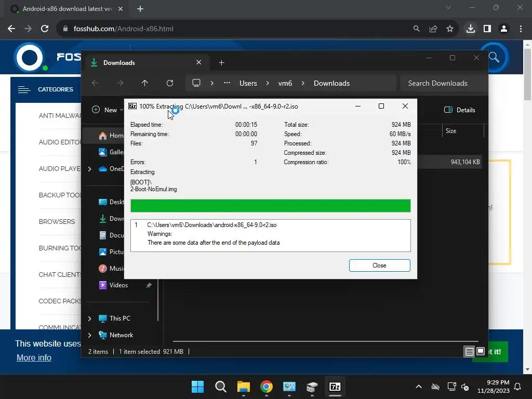Open Home in Explorer sidebar
The height and width of the screenshot is (399, 532).
111,136
